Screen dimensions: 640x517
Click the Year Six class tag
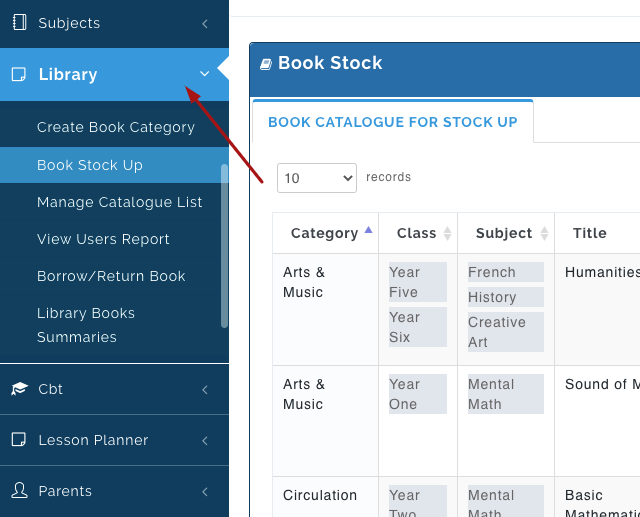point(418,327)
